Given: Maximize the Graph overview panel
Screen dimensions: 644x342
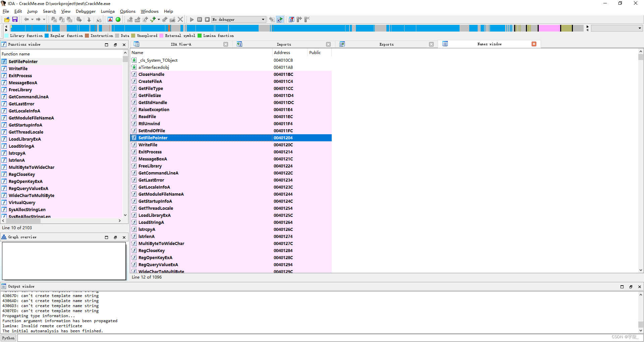Looking at the screenshot, I should 107,237.
